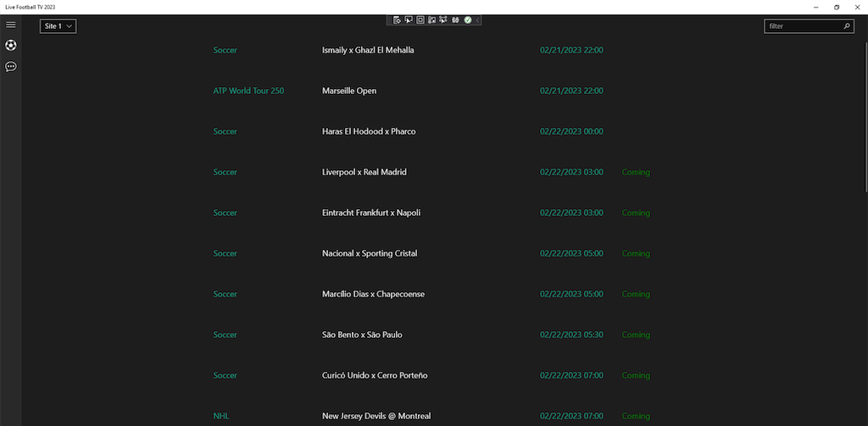The height and width of the screenshot is (426, 868).
Task: Open the Liverpool x Real Madrid match
Action: 364,172
